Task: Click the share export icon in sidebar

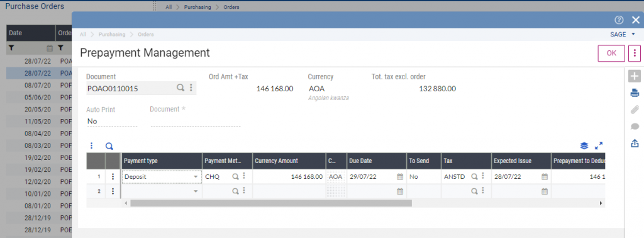Action: (x=635, y=143)
